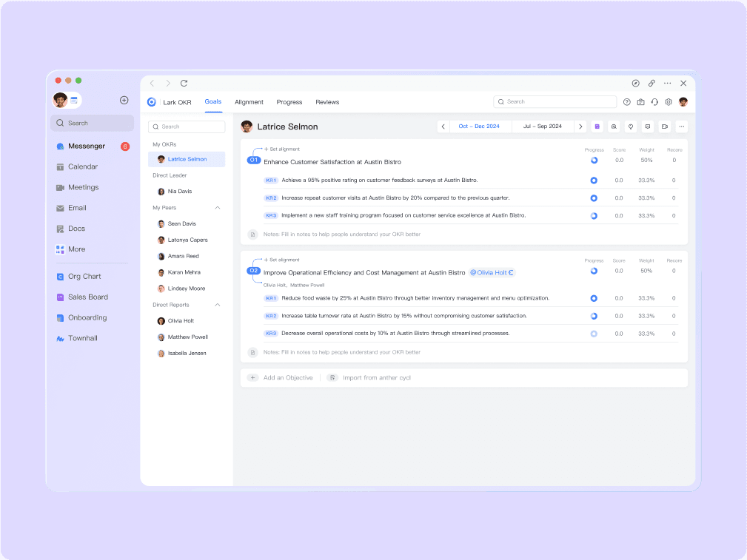Click the purple icon after date range
The width and height of the screenshot is (747, 560).
tap(597, 126)
